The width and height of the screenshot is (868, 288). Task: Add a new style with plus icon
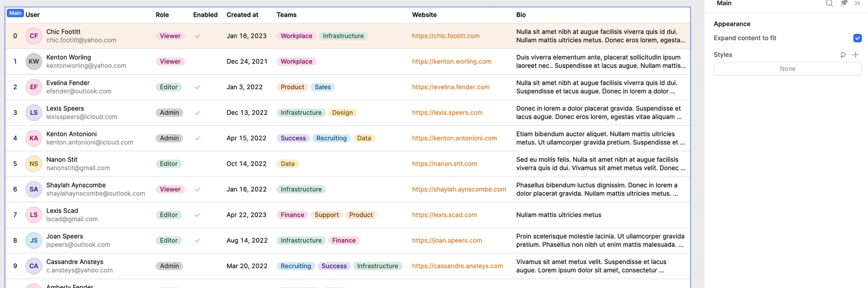tap(855, 55)
